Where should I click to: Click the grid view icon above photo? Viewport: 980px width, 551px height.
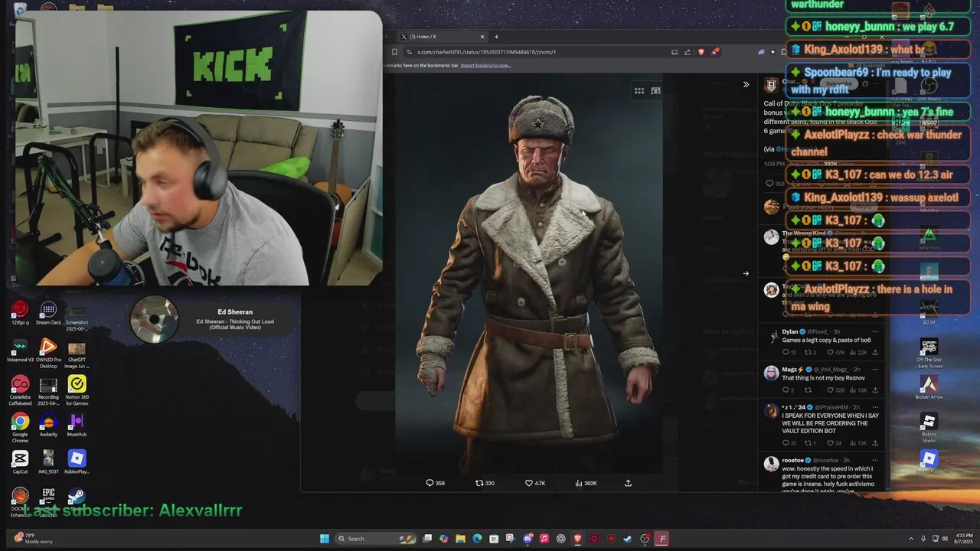coord(639,90)
